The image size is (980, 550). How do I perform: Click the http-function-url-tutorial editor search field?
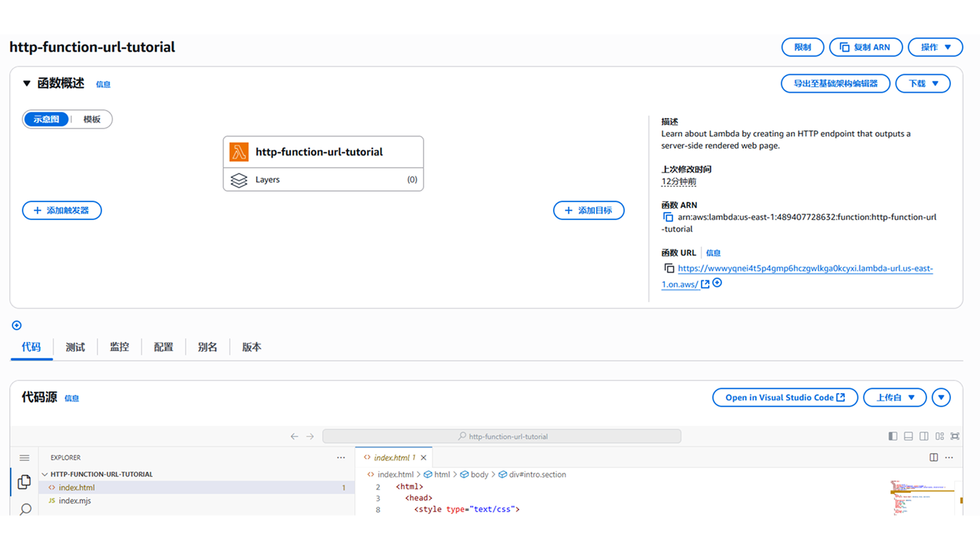501,436
